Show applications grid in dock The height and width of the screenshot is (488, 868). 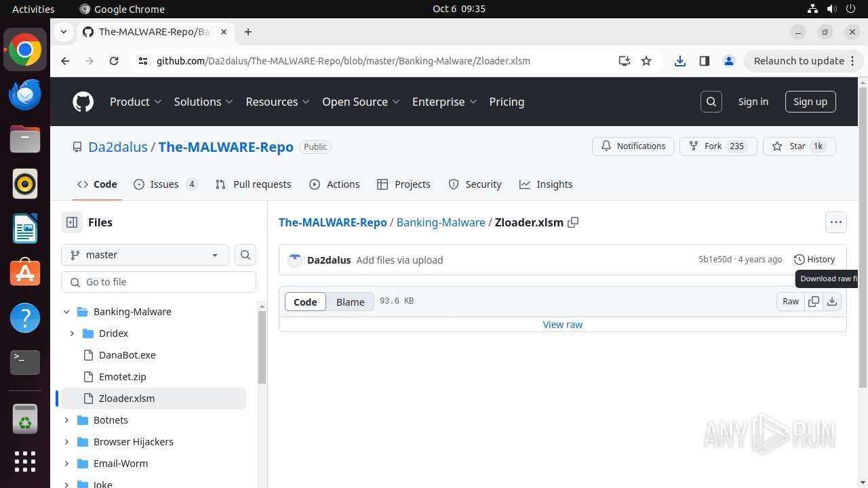click(25, 462)
